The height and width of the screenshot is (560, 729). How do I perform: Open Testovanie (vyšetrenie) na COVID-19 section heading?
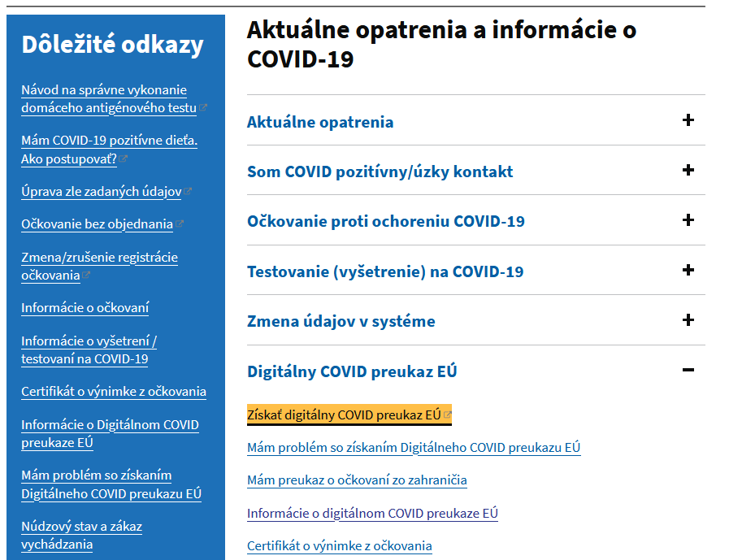pos(385,271)
